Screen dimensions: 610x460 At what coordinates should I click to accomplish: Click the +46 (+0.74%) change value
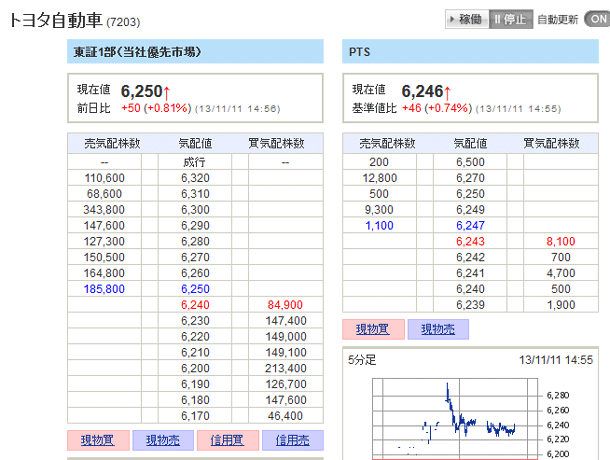point(437,108)
